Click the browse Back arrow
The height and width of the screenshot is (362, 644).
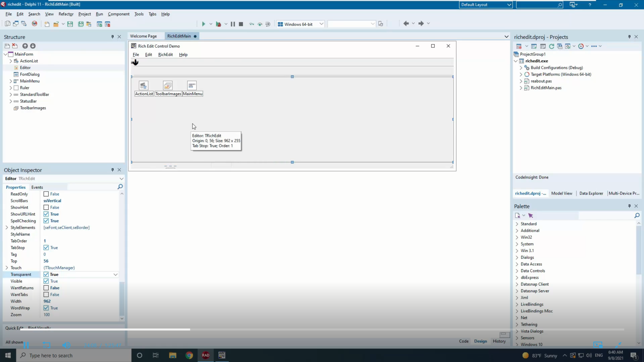coord(406,23)
